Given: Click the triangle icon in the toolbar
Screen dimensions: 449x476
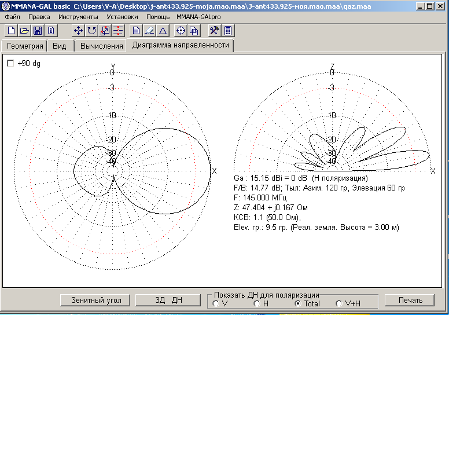Looking at the screenshot, I should pyautogui.click(x=163, y=31).
